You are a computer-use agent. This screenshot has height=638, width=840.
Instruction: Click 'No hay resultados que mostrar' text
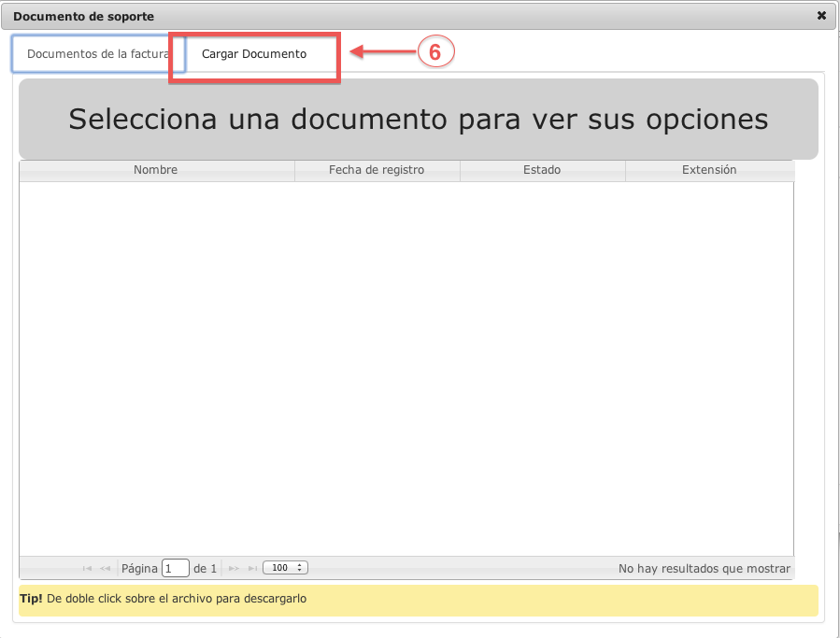[704, 568]
